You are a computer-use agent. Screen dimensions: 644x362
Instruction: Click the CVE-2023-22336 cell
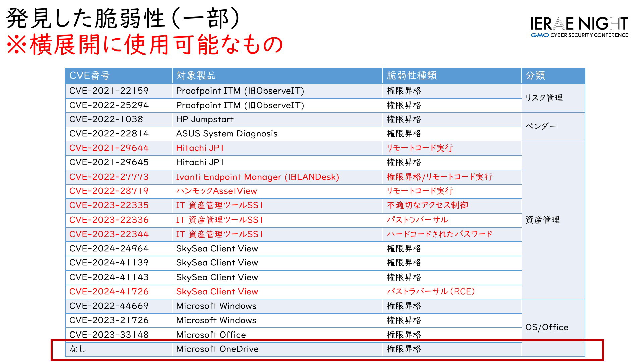[119, 220]
